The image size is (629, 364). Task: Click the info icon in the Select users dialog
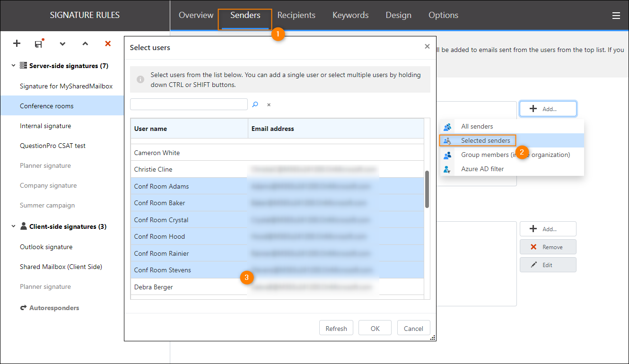(140, 79)
